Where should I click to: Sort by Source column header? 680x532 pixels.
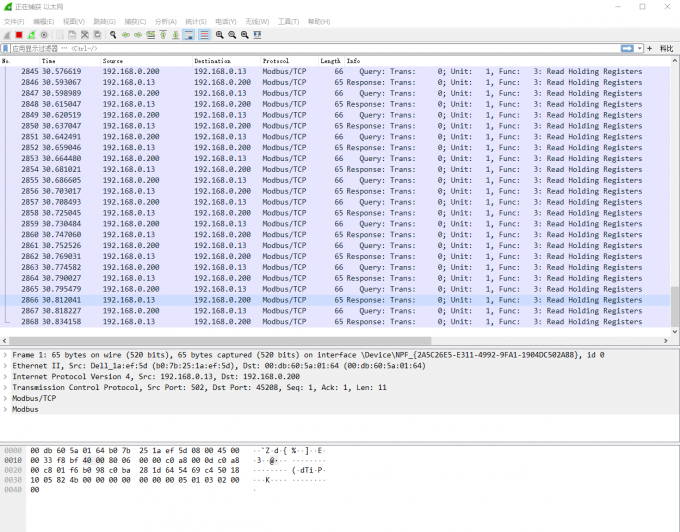[147, 61]
